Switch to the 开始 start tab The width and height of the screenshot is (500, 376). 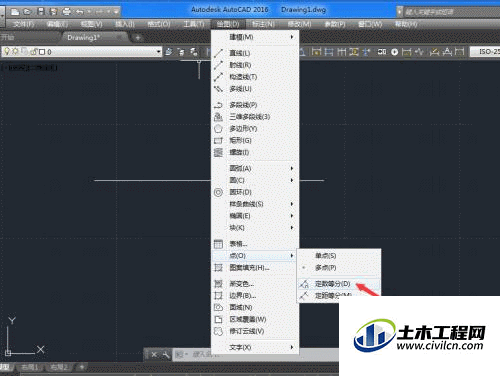point(7,37)
